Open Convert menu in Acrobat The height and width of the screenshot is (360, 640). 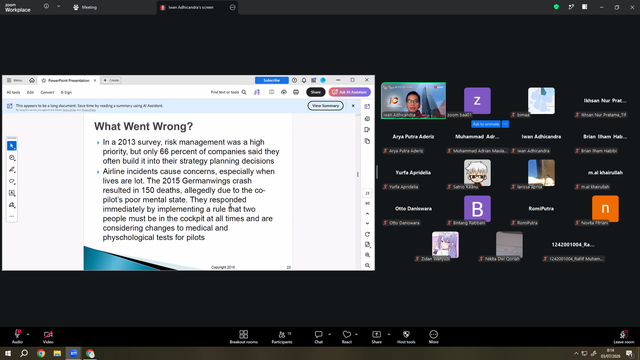click(x=47, y=92)
